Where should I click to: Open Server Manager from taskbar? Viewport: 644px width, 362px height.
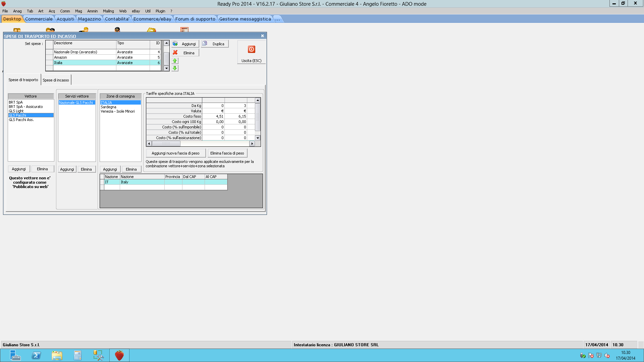click(x=15, y=355)
